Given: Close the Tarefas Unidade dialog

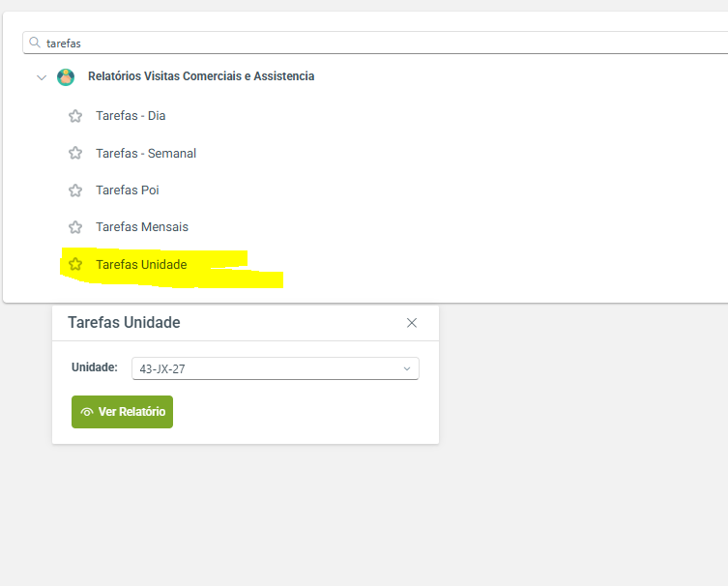Looking at the screenshot, I should point(412,323).
